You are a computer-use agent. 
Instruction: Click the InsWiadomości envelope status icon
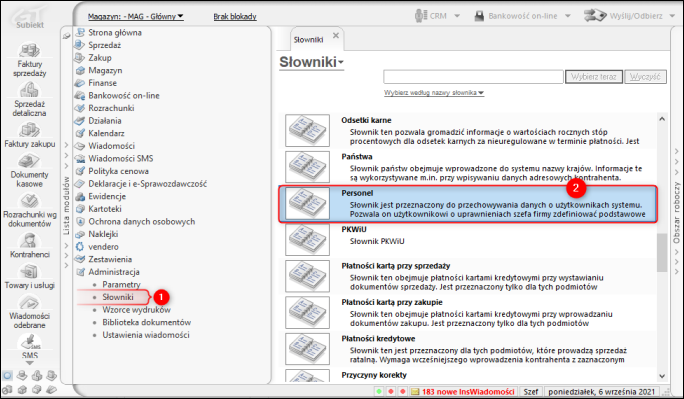pos(415,392)
